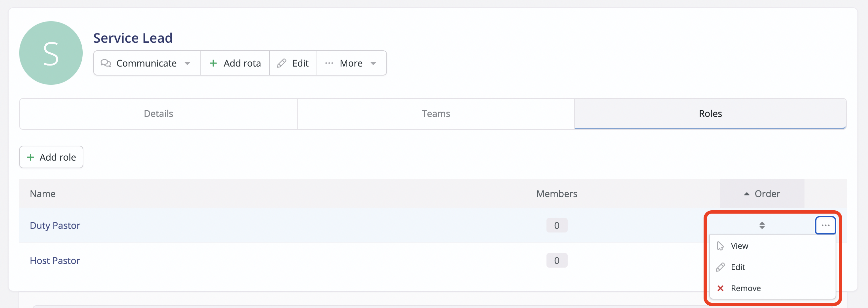Select the pencil Edit icon
The width and height of the screenshot is (868, 308).
[282, 63]
